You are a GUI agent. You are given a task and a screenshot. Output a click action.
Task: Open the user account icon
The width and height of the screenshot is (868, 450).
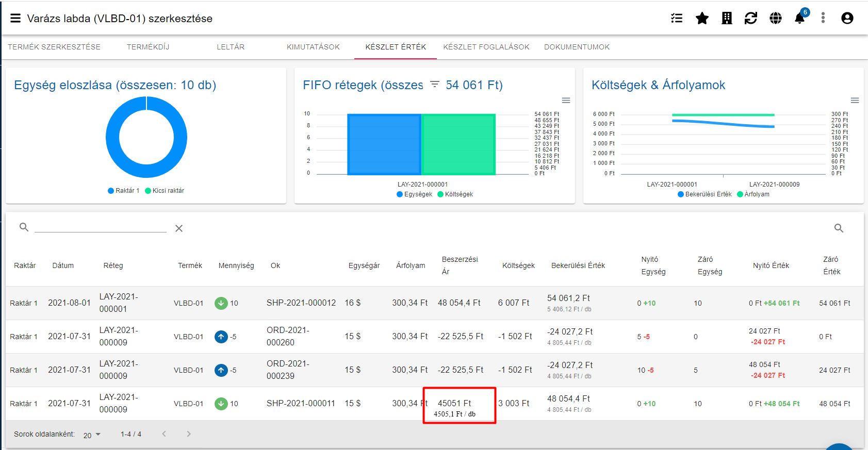tap(847, 19)
